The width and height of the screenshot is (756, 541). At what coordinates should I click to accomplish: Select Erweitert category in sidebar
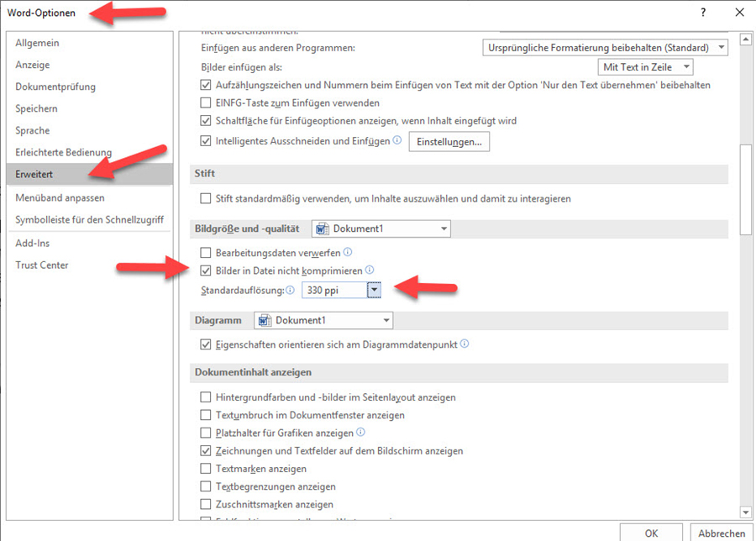(x=90, y=174)
